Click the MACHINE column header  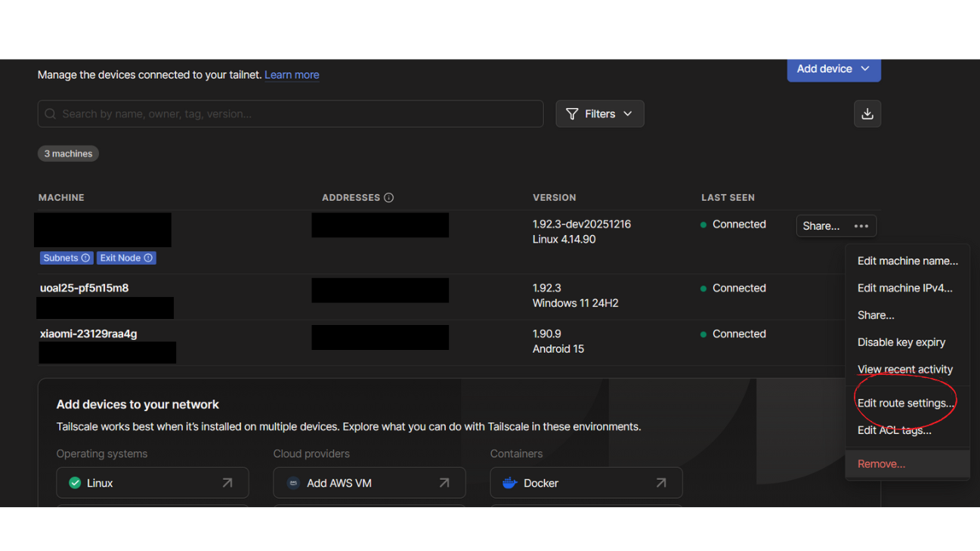pyautogui.click(x=61, y=198)
